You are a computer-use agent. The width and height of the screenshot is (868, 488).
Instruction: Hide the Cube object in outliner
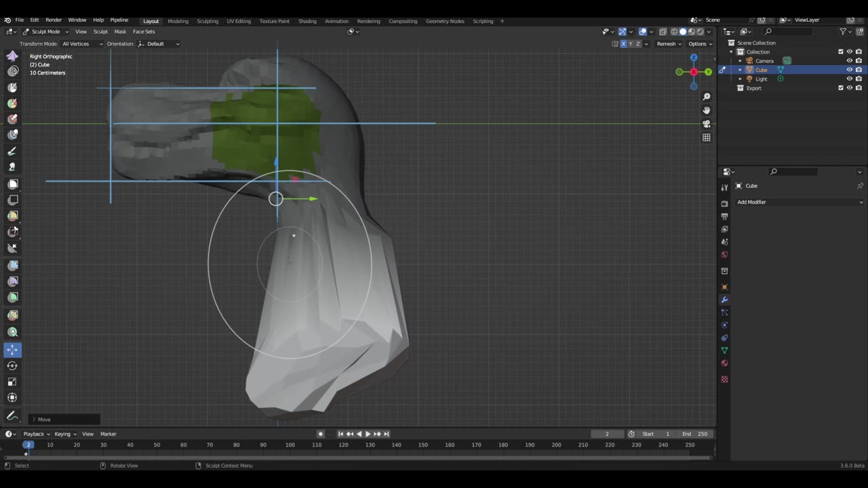click(x=849, y=70)
